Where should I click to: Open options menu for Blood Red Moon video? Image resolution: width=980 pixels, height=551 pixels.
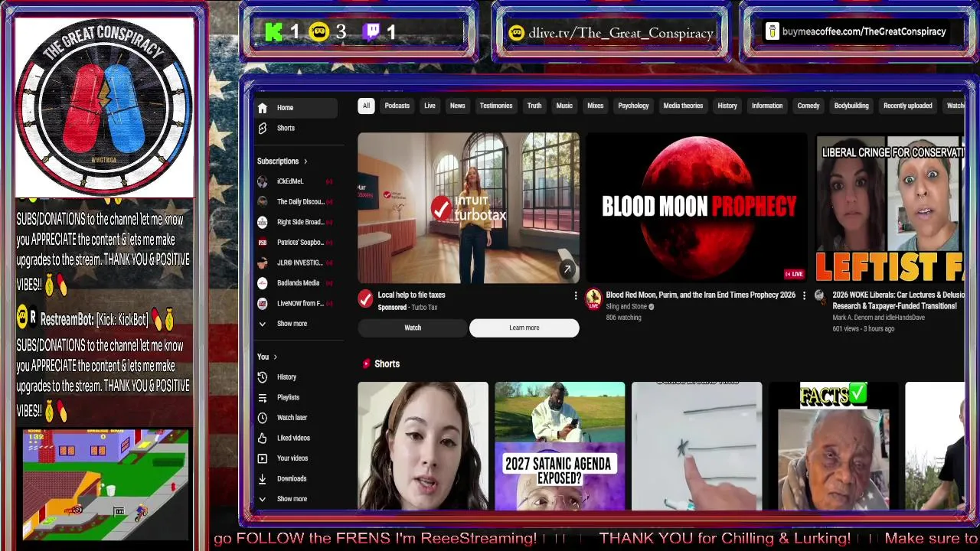click(804, 295)
